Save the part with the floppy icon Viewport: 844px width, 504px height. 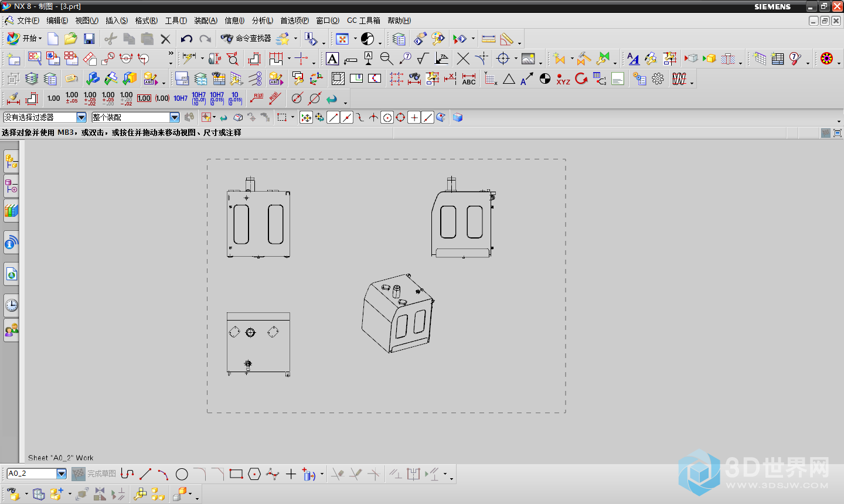click(89, 39)
